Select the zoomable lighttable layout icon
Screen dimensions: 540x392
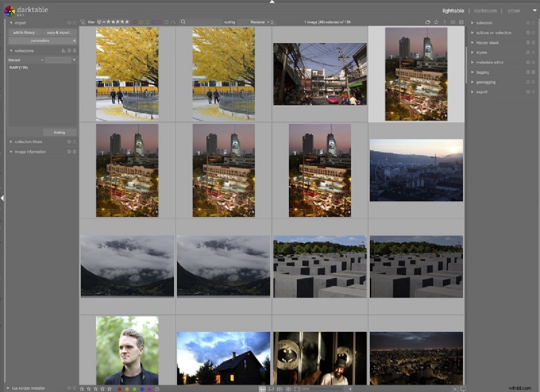pos(271,388)
